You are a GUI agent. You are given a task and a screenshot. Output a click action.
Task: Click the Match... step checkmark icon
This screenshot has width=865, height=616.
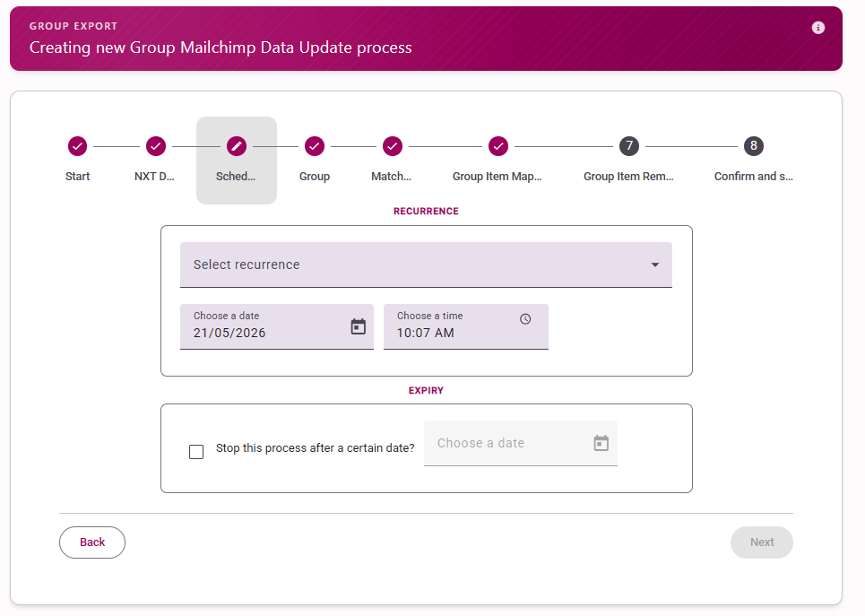(393, 146)
